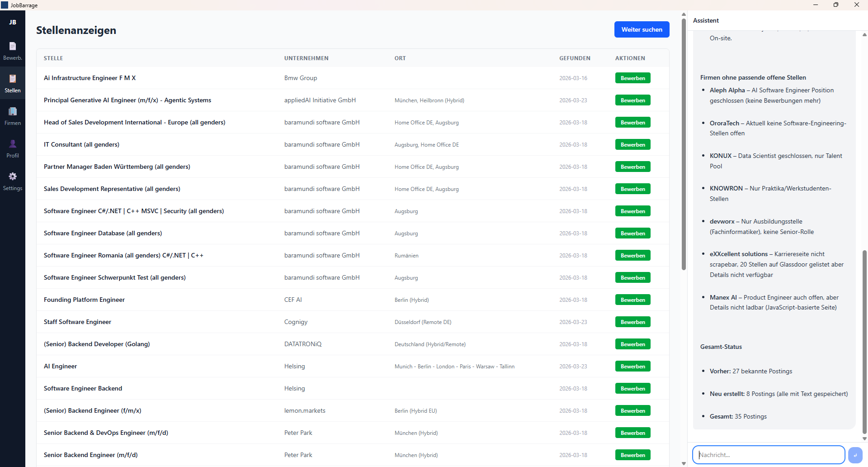Click Bewerben for Software Engineer Romania
Image resolution: width=868 pixels, height=467 pixels.
pyautogui.click(x=632, y=255)
